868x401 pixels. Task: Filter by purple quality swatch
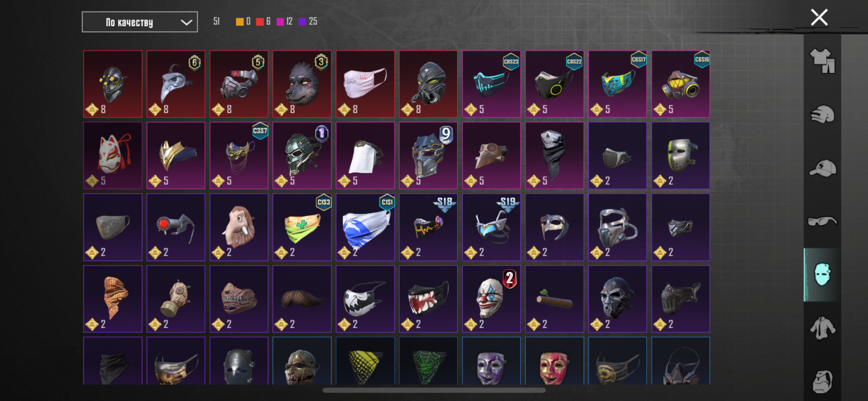click(x=302, y=22)
